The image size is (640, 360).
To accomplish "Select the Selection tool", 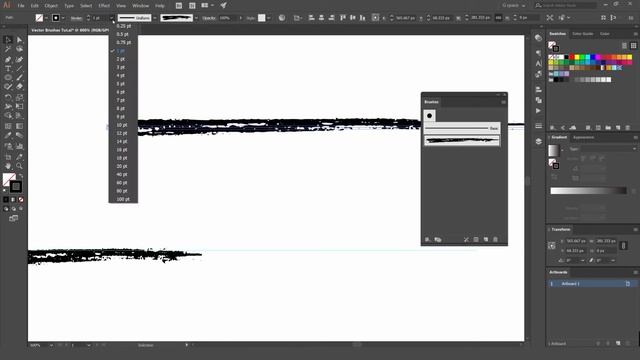I will pos(8,40).
